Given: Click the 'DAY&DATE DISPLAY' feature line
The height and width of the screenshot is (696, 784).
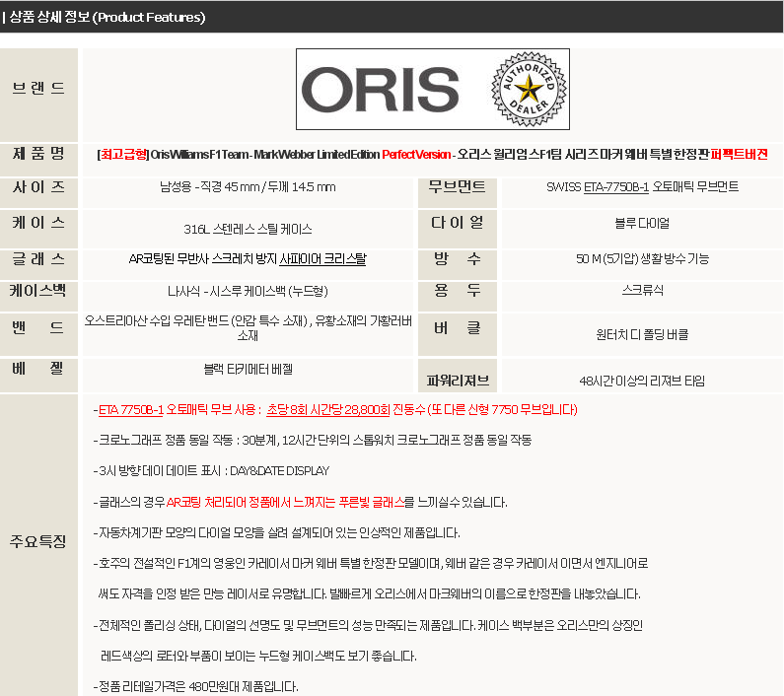Looking at the screenshot, I should click(211, 471).
